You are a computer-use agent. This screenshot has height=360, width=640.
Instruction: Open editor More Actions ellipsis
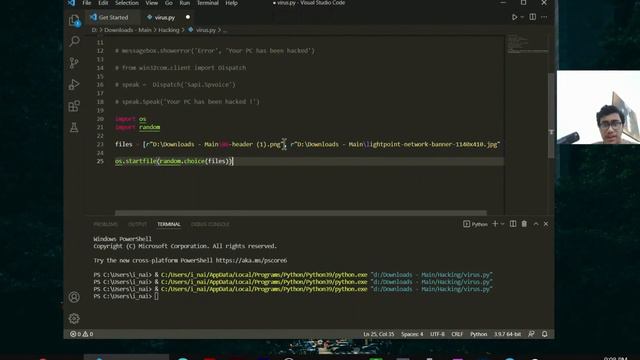(544, 17)
